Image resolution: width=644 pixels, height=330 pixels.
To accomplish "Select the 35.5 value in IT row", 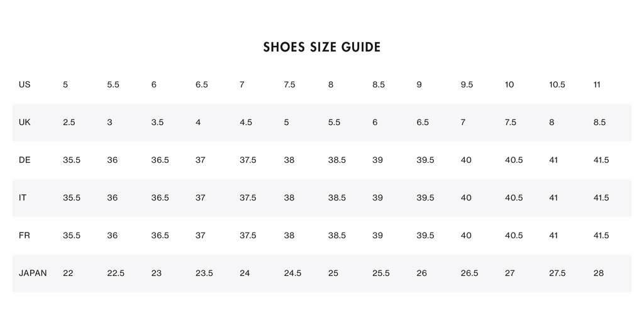I will [72, 198].
